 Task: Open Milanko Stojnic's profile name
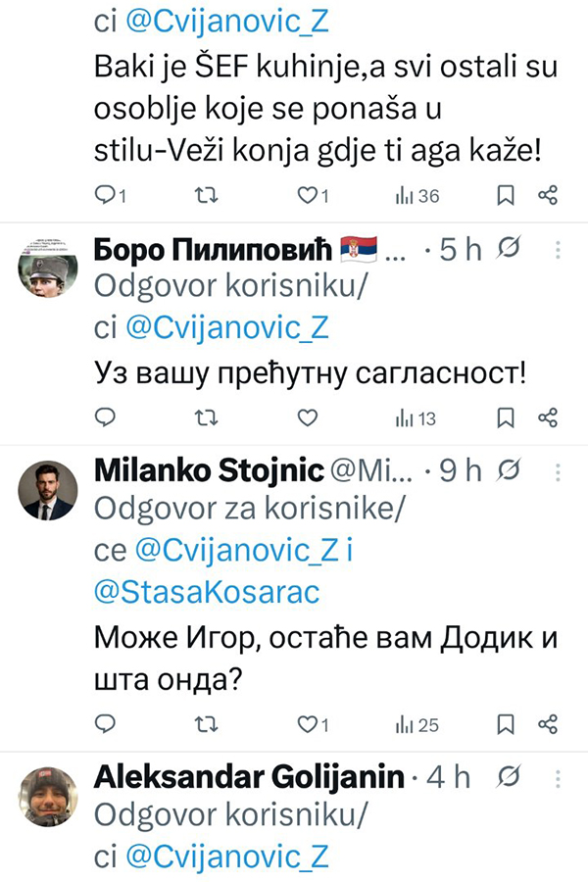209,471
